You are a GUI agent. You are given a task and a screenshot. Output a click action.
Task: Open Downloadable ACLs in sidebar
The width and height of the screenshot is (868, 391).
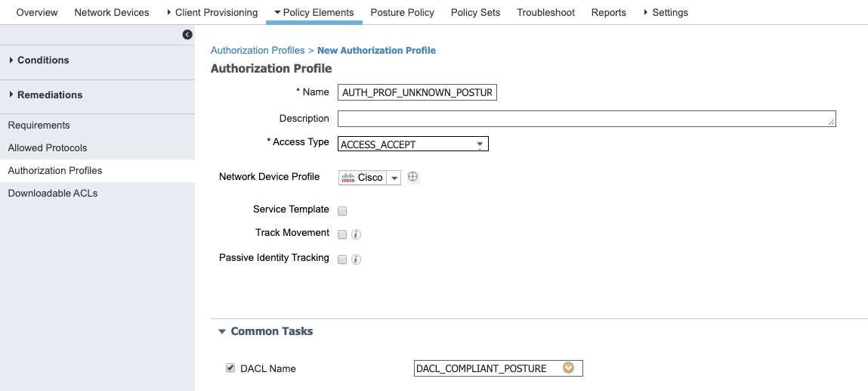pos(53,193)
